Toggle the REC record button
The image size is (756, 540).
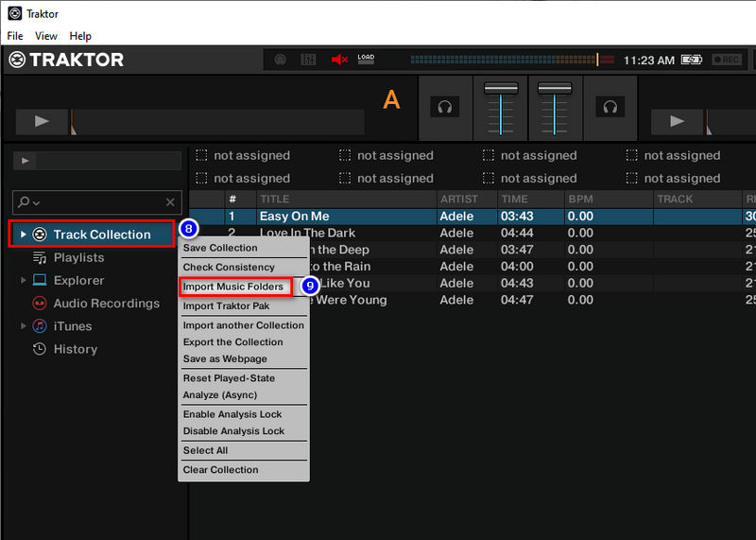pyautogui.click(x=727, y=60)
